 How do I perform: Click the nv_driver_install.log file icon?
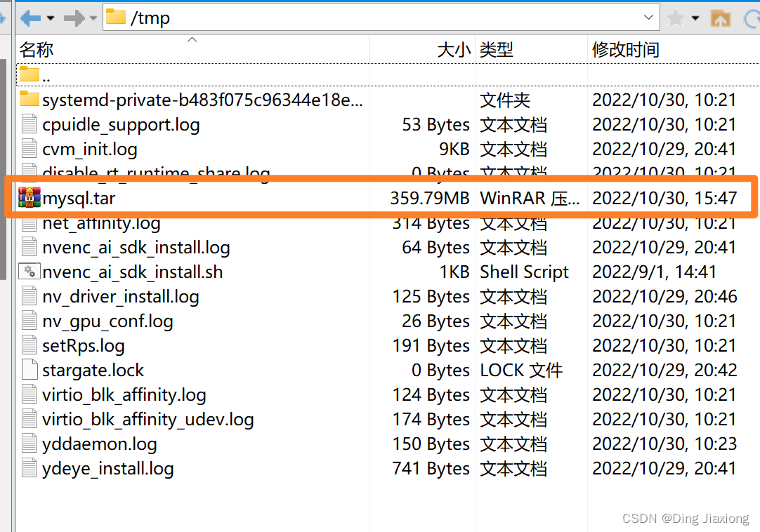pos(29,296)
